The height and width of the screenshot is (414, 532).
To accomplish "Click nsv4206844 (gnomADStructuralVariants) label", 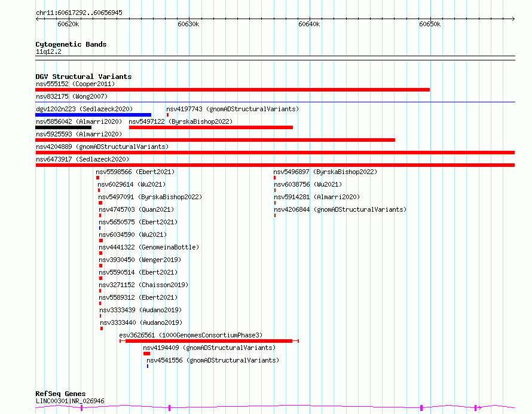I will [340, 209].
